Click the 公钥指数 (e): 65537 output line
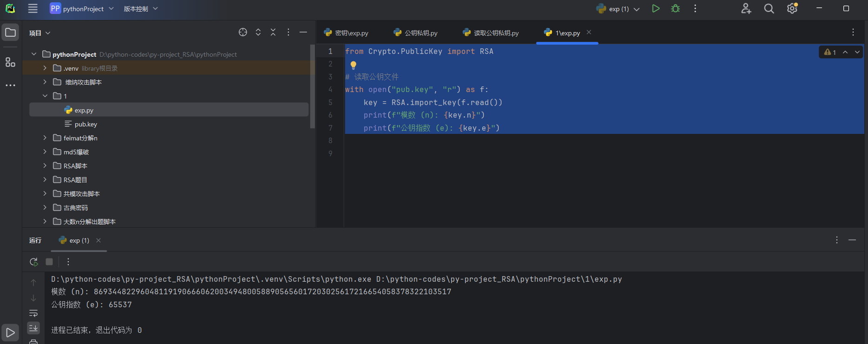 (91, 304)
